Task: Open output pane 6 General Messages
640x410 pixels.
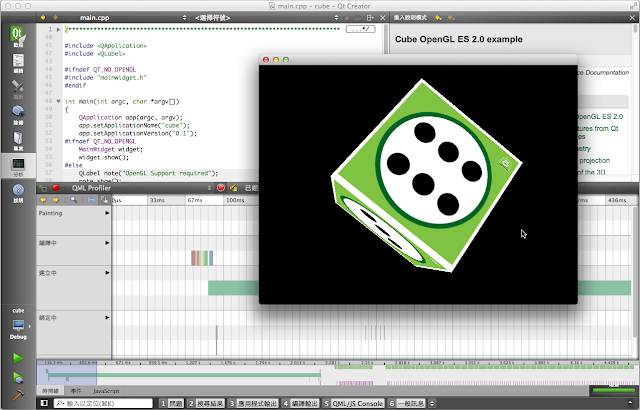Action: coord(407,403)
